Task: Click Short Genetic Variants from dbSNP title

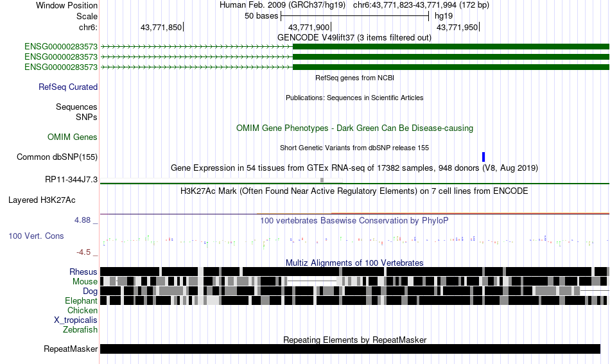Action: pos(354,148)
